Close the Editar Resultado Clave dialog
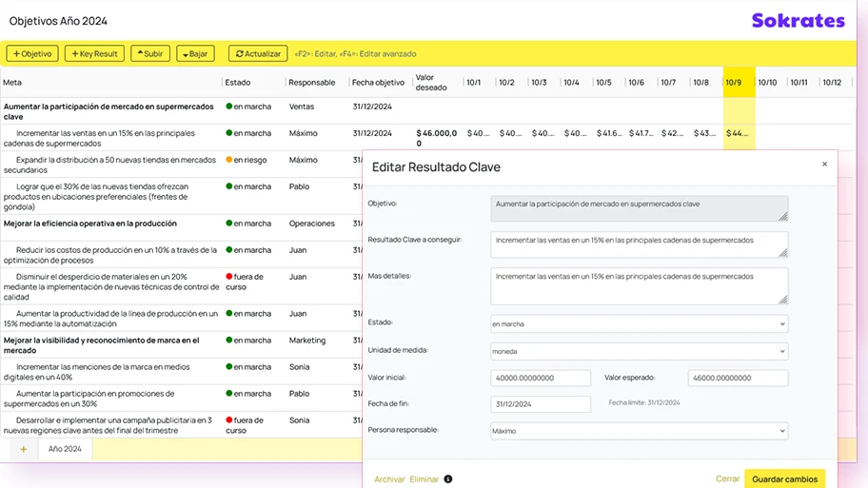Viewport: 868px width, 488px height. click(825, 164)
